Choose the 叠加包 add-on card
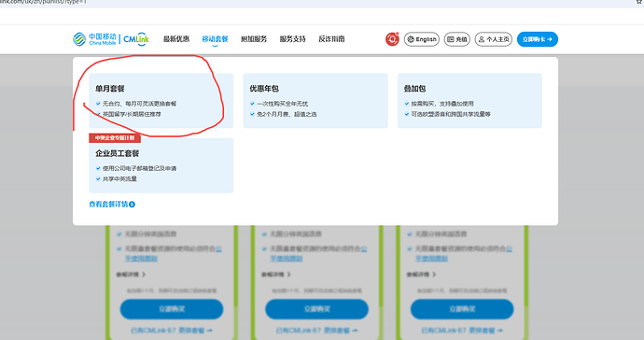The width and height of the screenshot is (644, 340). point(469,101)
